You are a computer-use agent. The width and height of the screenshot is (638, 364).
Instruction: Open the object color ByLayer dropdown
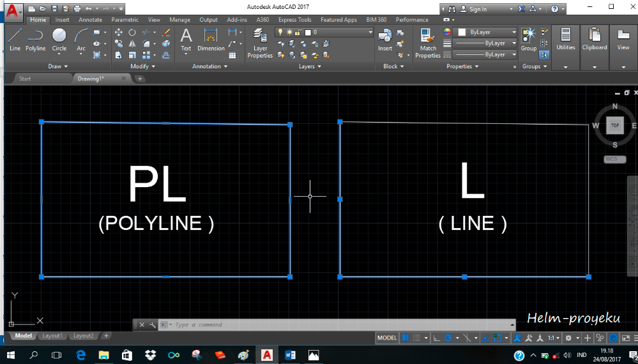click(485, 32)
